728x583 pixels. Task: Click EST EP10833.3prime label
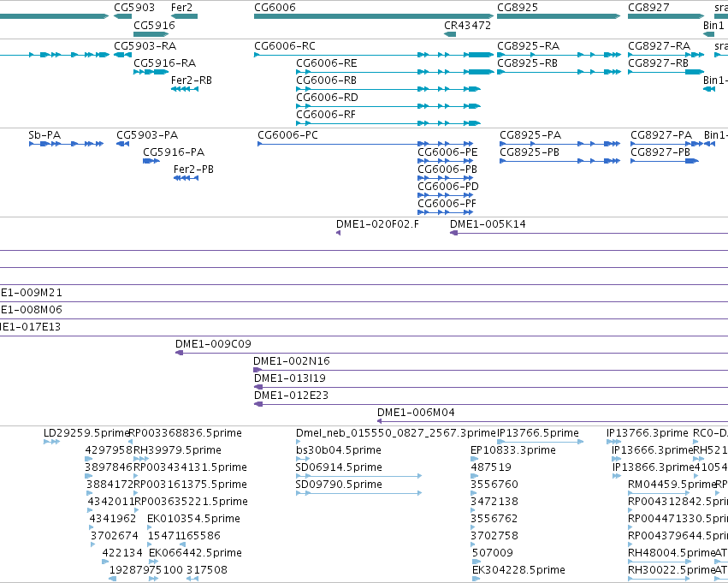pyautogui.click(x=513, y=450)
